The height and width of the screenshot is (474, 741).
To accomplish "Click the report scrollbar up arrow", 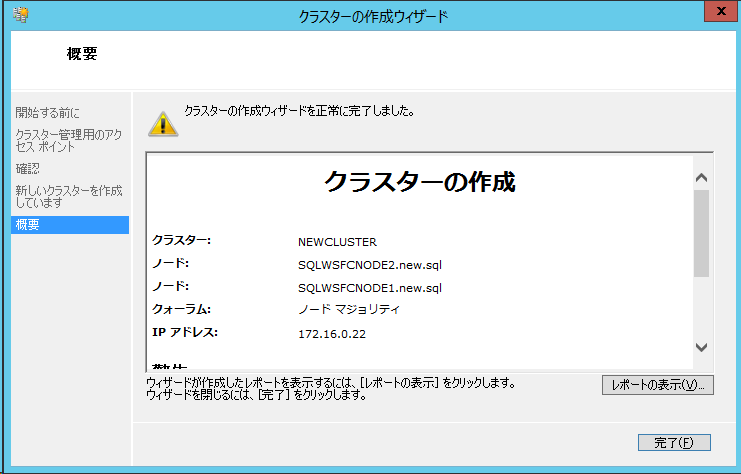I will click(x=701, y=177).
